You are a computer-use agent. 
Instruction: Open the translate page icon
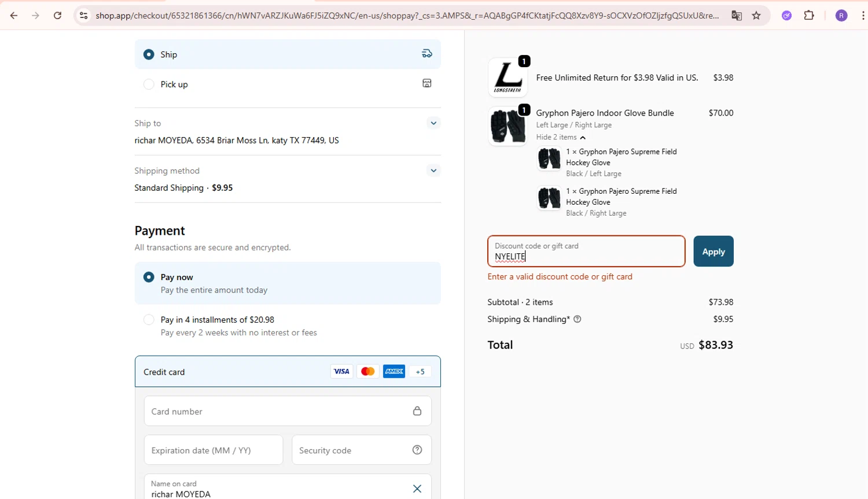(x=737, y=16)
